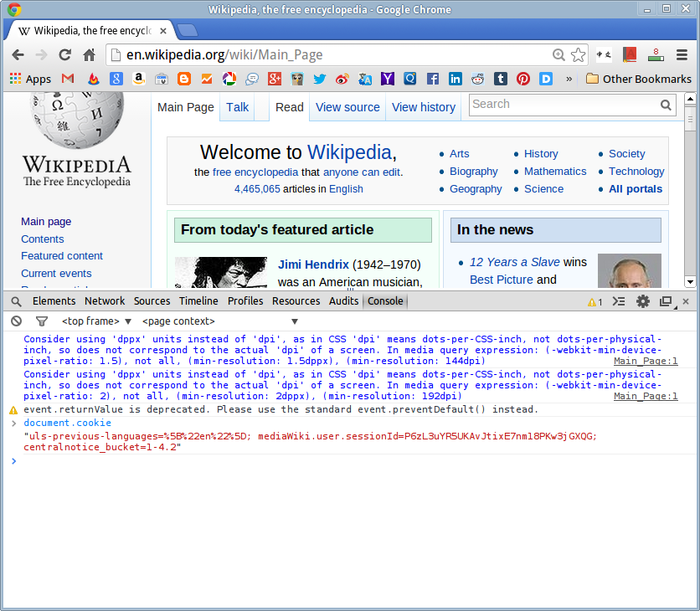
Task: Open the Mathematics portal link
Action: click(x=555, y=172)
